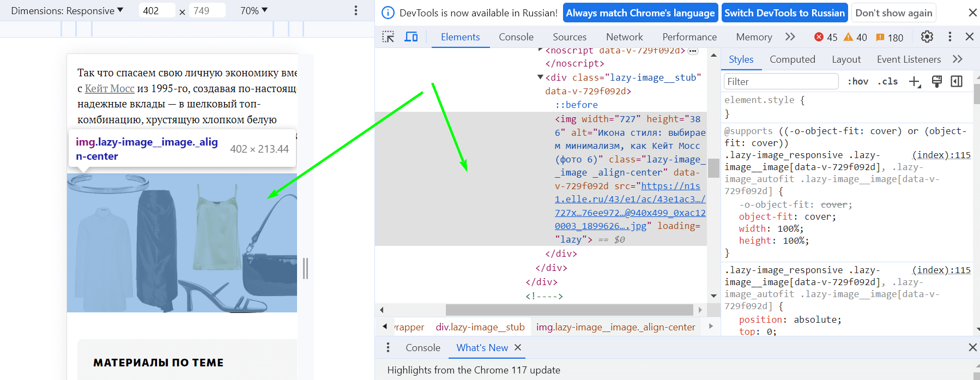This screenshot has width=980, height=380.
Task: Switch to the Computed tab
Action: [x=792, y=59]
